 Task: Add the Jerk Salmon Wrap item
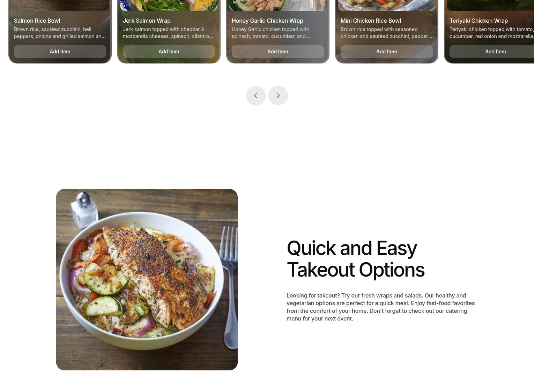169,52
